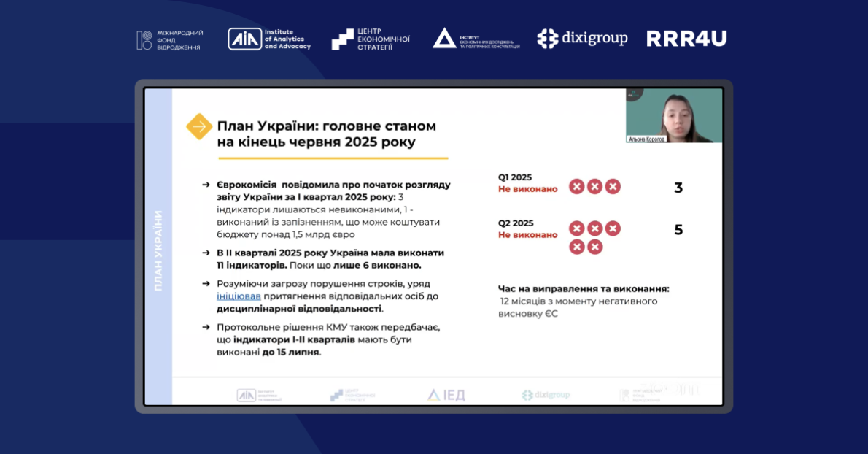
Task: Toggle the middle X mark in the Q1 row
Action: click(594, 186)
